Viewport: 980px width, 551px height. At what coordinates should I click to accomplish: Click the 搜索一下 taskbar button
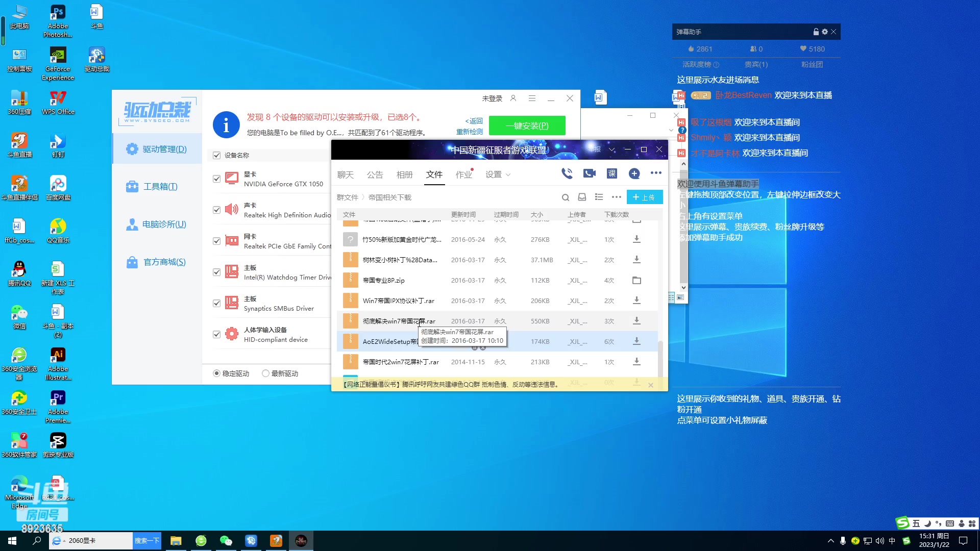147,541
